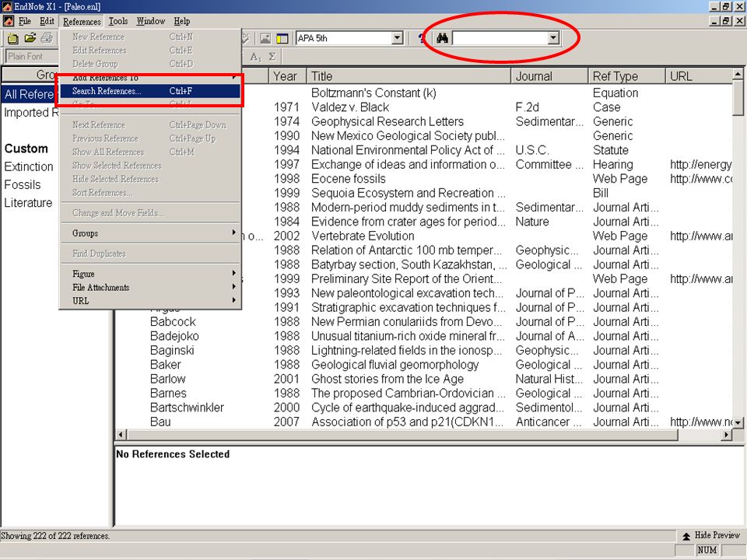Click the author name "Bau"
The width and height of the screenshot is (747, 560).
click(x=160, y=422)
